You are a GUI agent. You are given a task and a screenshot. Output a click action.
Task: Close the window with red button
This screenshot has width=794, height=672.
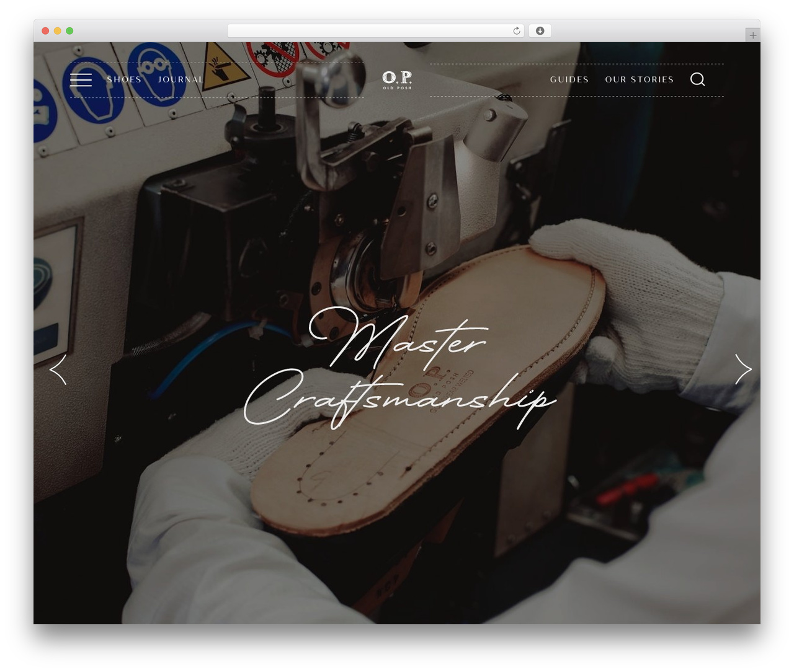coord(45,31)
